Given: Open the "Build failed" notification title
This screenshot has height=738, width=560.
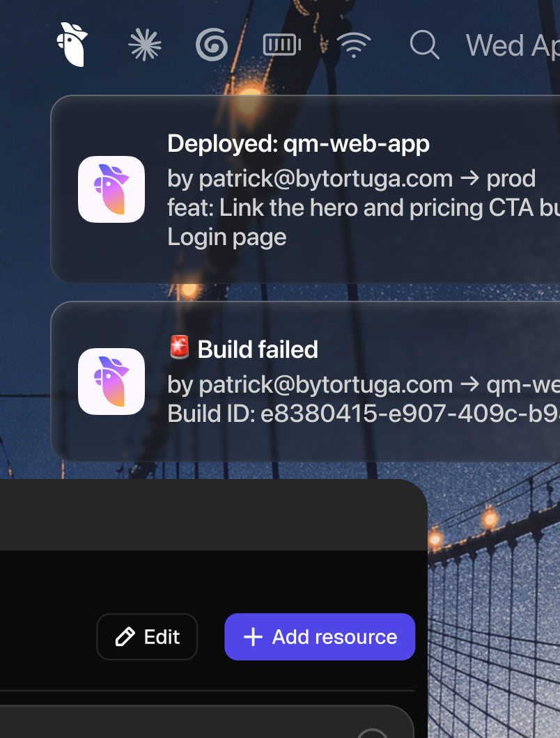Looking at the screenshot, I should pyautogui.click(x=258, y=350).
